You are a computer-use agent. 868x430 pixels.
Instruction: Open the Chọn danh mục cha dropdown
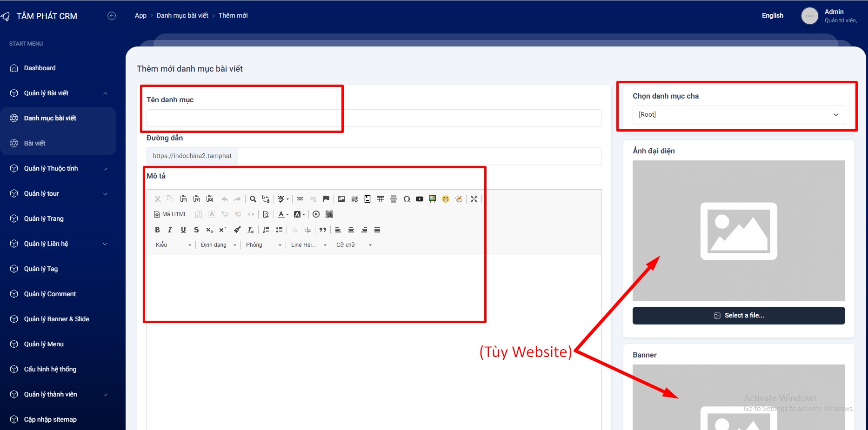tap(738, 115)
